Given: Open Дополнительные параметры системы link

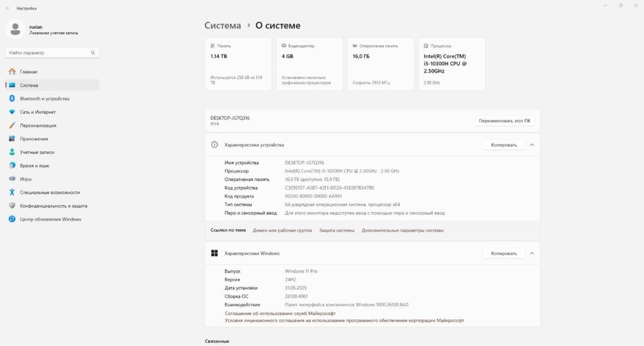Looking at the screenshot, I should [x=402, y=230].
